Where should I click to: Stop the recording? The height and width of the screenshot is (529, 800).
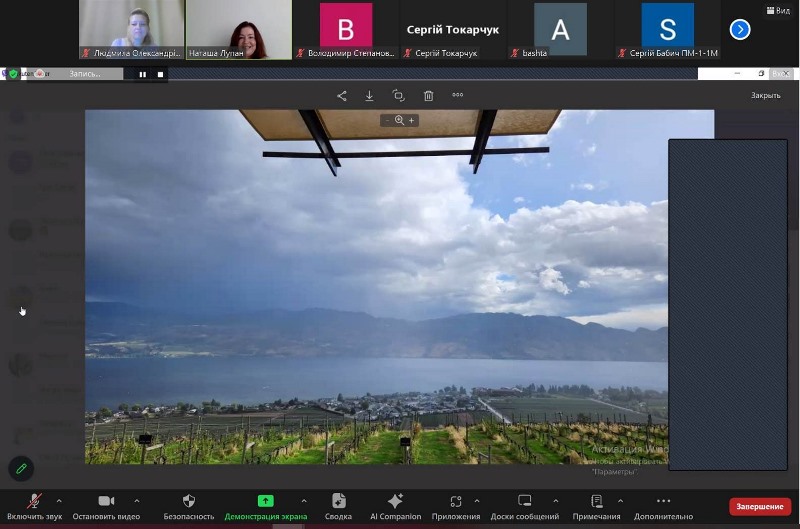160,74
